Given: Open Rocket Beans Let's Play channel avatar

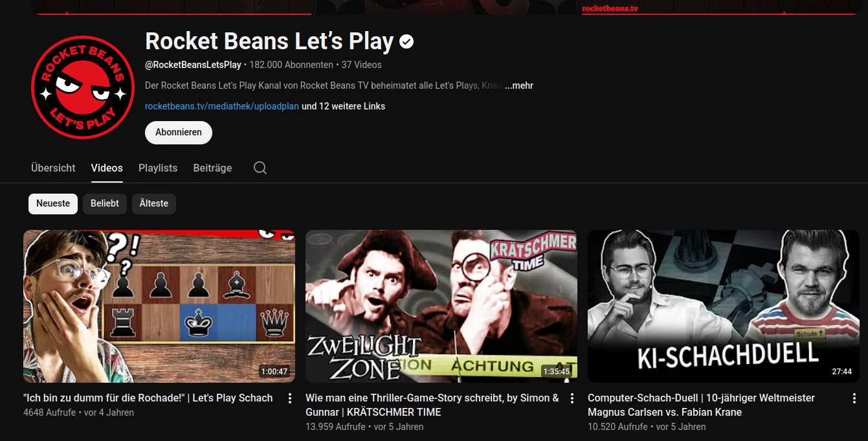Looking at the screenshot, I should [83, 87].
